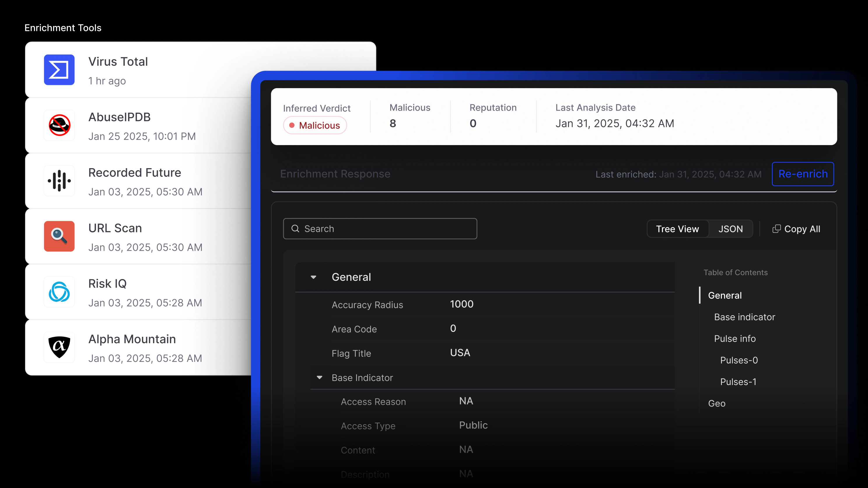Click the copy icon beside Copy All

776,229
